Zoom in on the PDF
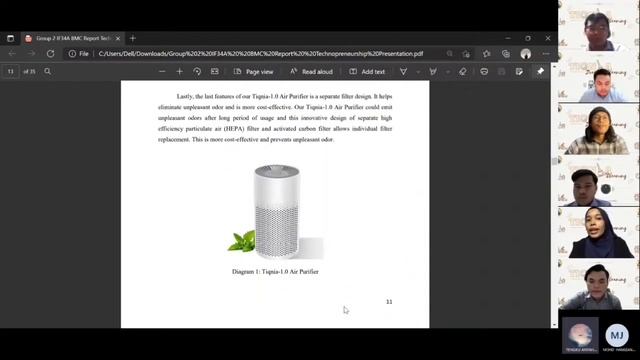The height and width of the screenshot is (360, 640). pos(179,71)
